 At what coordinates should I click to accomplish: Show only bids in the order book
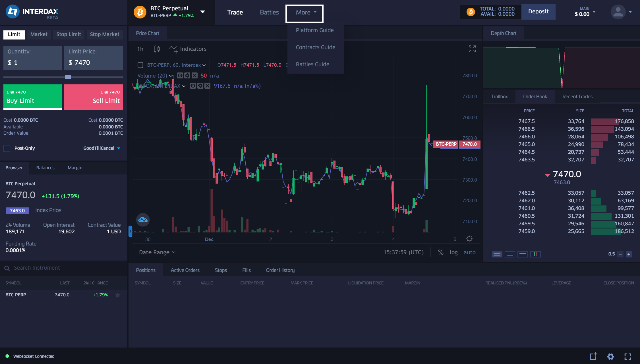point(510,254)
